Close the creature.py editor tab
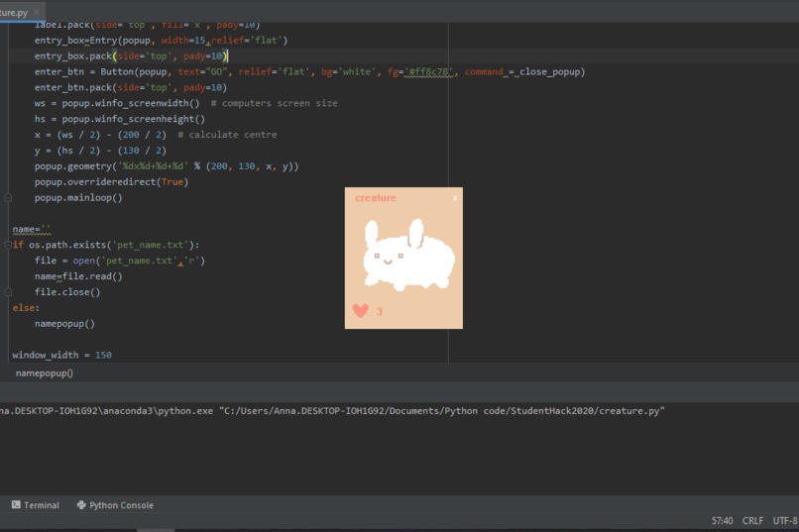The width and height of the screenshot is (799, 532). (37, 12)
